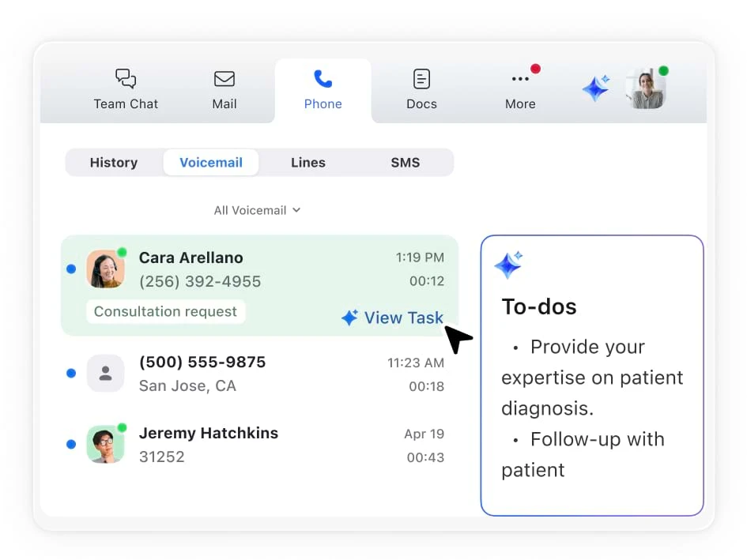Switch to the History tab
Image resolution: width=747 pixels, height=560 pixels.
click(x=114, y=163)
